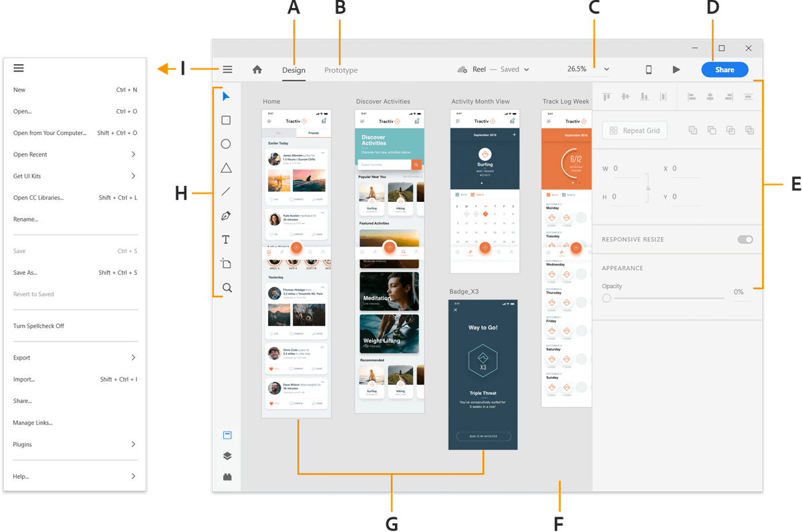Screen dimensions: 802x532
Task: Click the Width input field
Action: point(624,168)
